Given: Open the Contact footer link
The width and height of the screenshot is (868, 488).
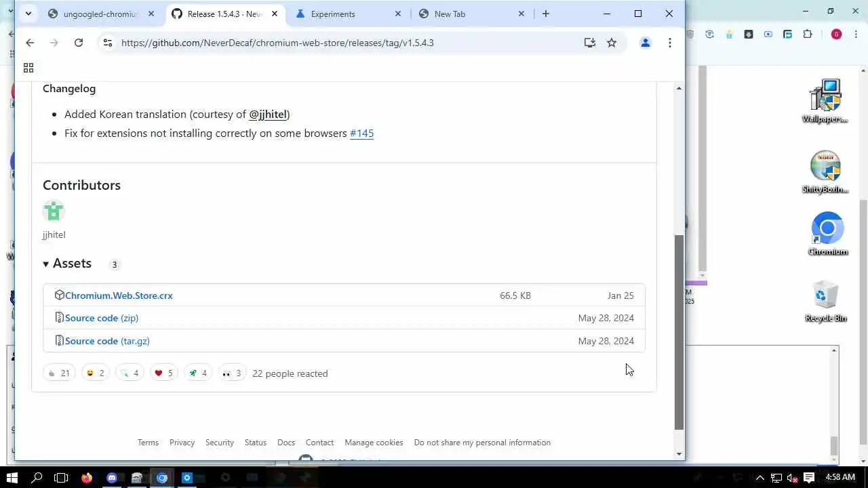Looking at the screenshot, I should pos(319,443).
